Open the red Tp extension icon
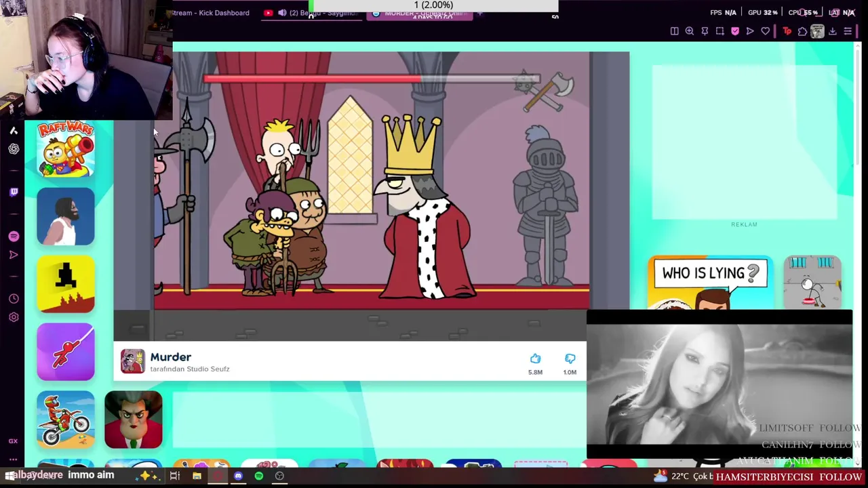The height and width of the screenshot is (488, 868). coord(787,31)
